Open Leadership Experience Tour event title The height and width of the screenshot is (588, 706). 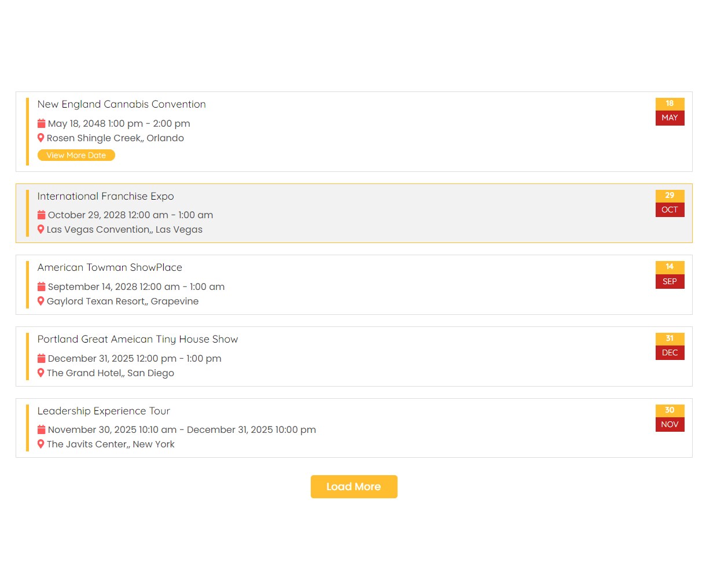pyautogui.click(x=104, y=411)
